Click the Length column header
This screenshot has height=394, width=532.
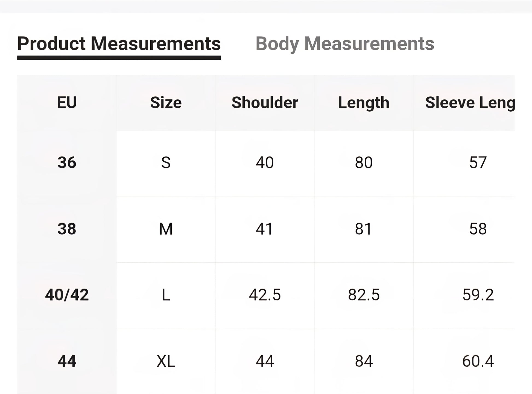[364, 103]
